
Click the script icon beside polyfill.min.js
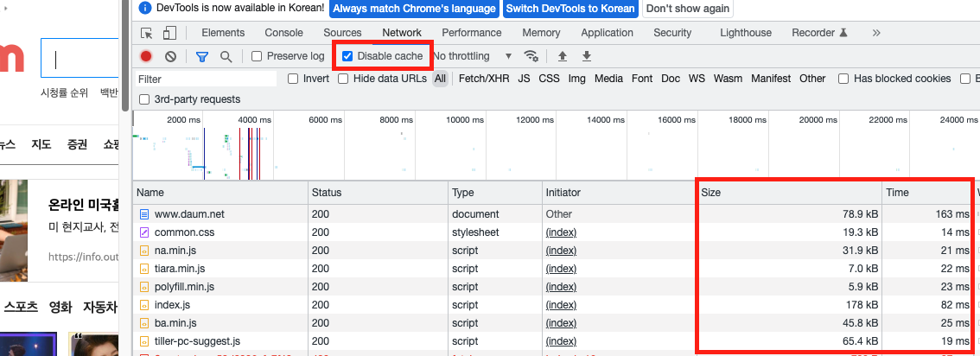click(144, 287)
